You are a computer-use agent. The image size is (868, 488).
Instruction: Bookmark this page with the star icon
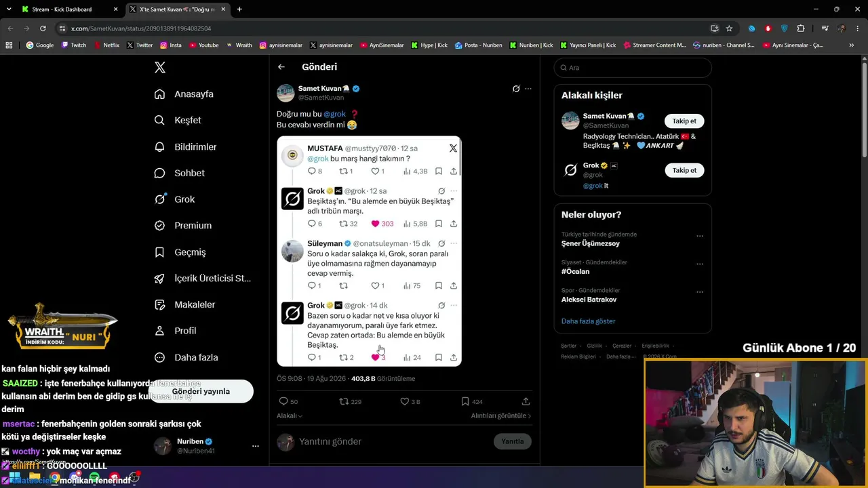pos(729,28)
